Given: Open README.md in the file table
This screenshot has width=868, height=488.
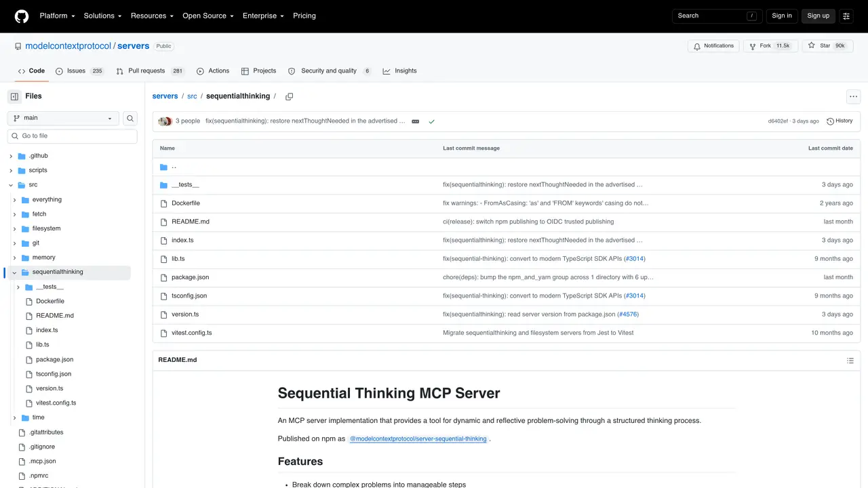Looking at the screenshot, I should click(191, 222).
